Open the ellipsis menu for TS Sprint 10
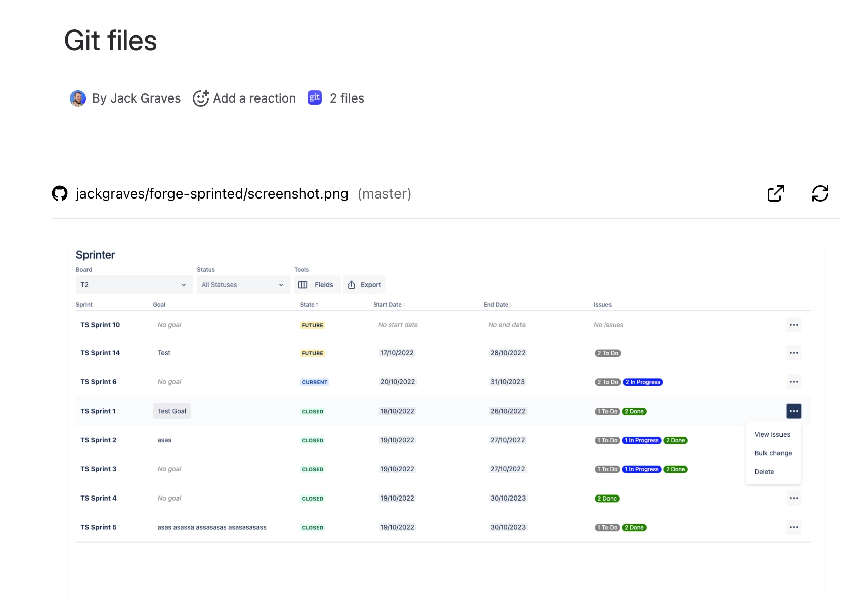868x595 pixels. pos(794,325)
